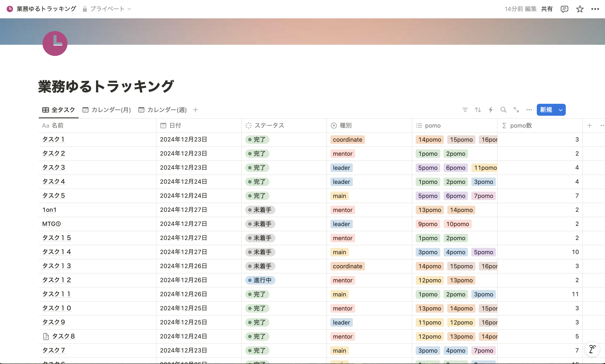The height and width of the screenshot is (364, 605).
Task: Add this page to favorites
Action: tap(579, 9)
